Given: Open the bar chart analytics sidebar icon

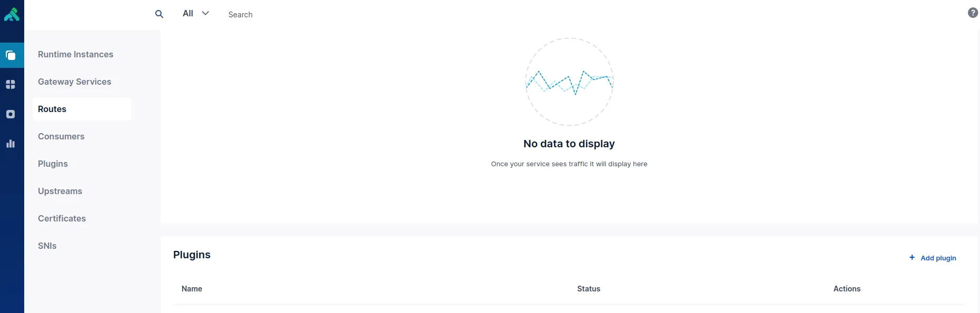Looking at the screenshot, I should pos(11,144).
